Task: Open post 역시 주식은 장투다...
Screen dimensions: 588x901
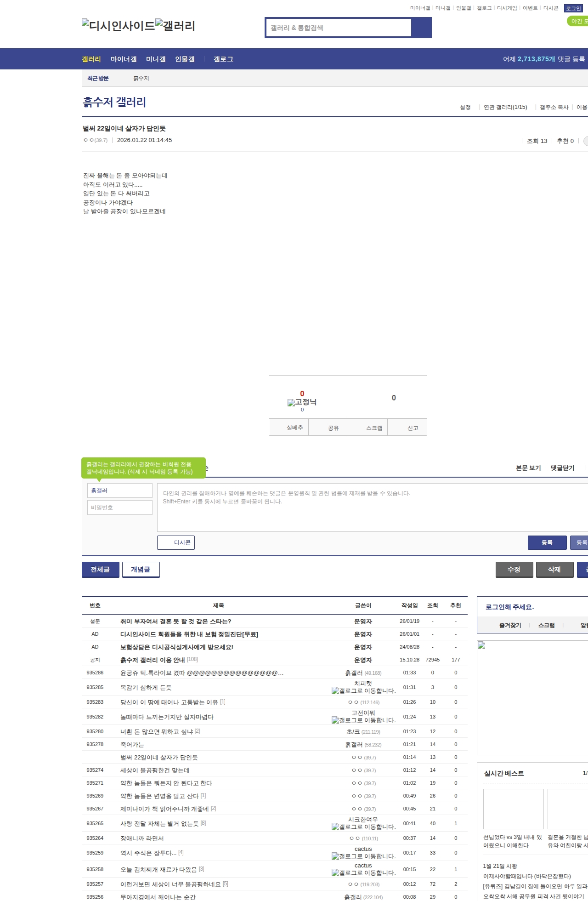Action: click(x=148, y=853)
